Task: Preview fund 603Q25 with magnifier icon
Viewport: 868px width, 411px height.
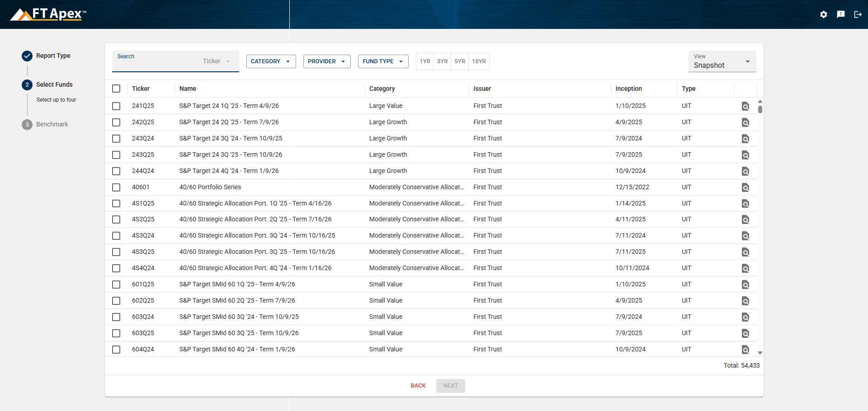Action: [745, 333]
